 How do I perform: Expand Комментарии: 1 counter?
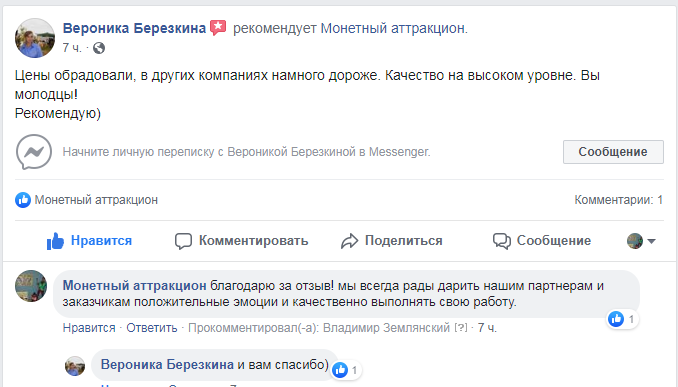point(618,200)
